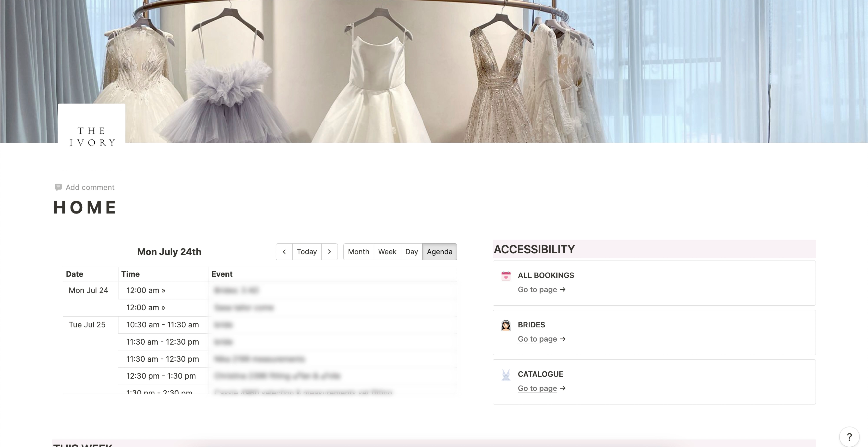The image size is (868, 447).
Task: Click the Date column header
Action: (91, 274)
